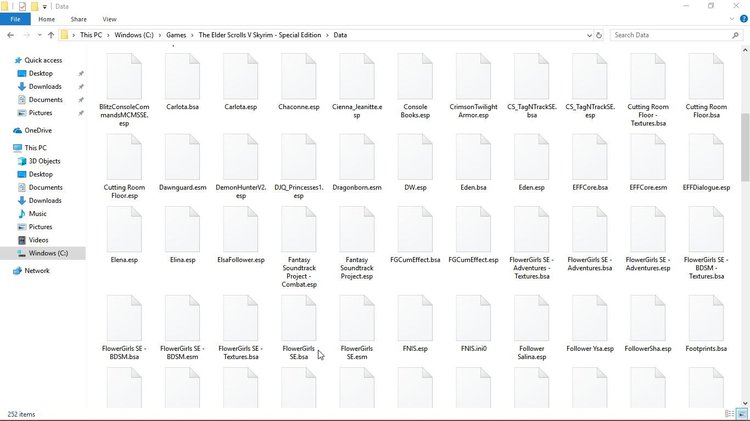Open the Share ribbon tab

[78, 19]
